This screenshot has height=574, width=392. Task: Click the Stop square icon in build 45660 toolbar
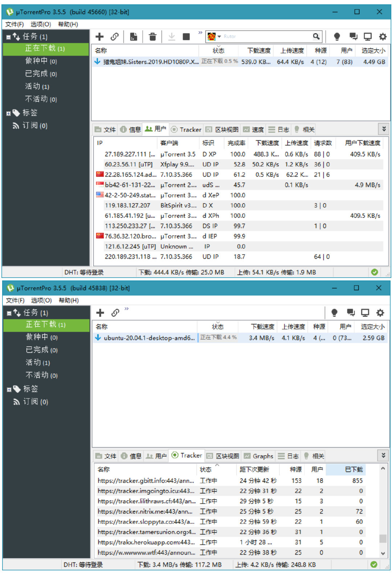tap(186, 37)
